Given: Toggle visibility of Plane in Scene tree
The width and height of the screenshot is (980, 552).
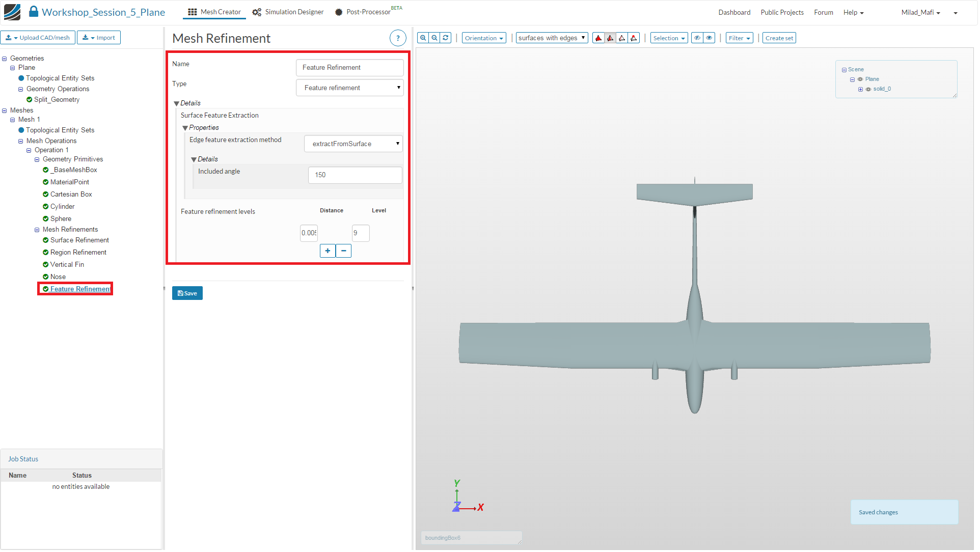Looking at the screenshot, I should click(x=861, y=79).
